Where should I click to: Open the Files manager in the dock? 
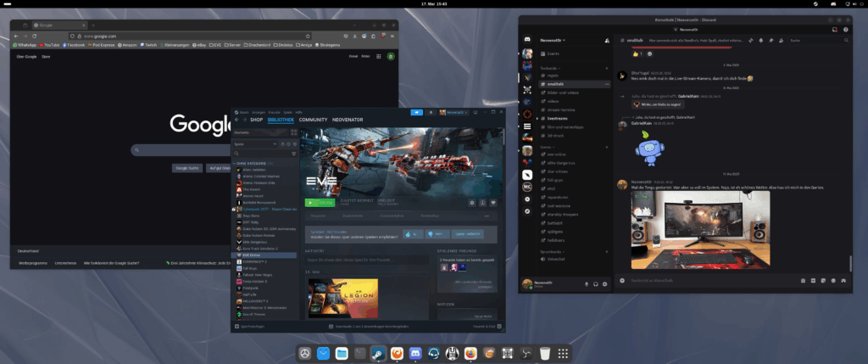click(341, 354)
